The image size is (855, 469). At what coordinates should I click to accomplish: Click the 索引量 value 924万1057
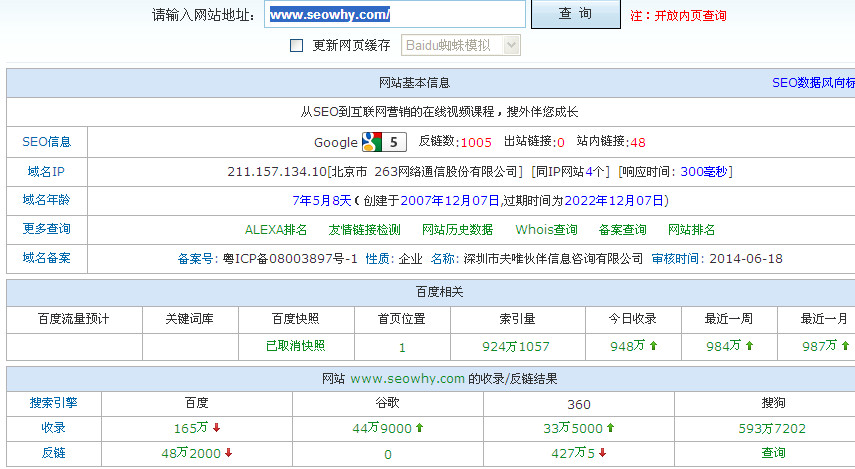click(516, 347)
